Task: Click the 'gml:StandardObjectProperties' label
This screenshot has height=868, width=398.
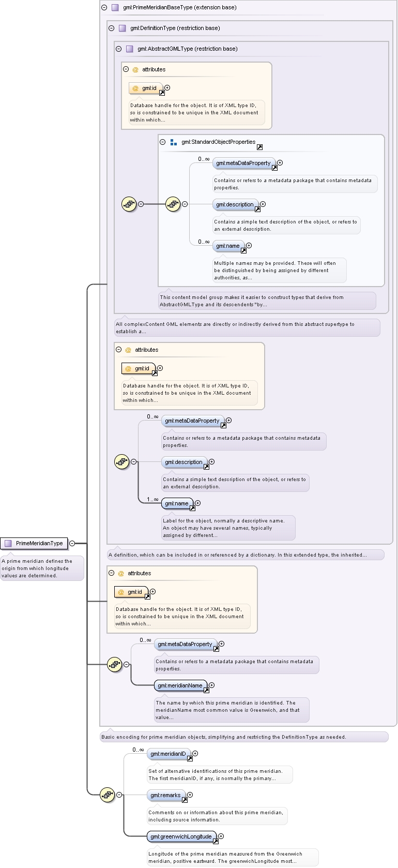Action: [218, 142]
